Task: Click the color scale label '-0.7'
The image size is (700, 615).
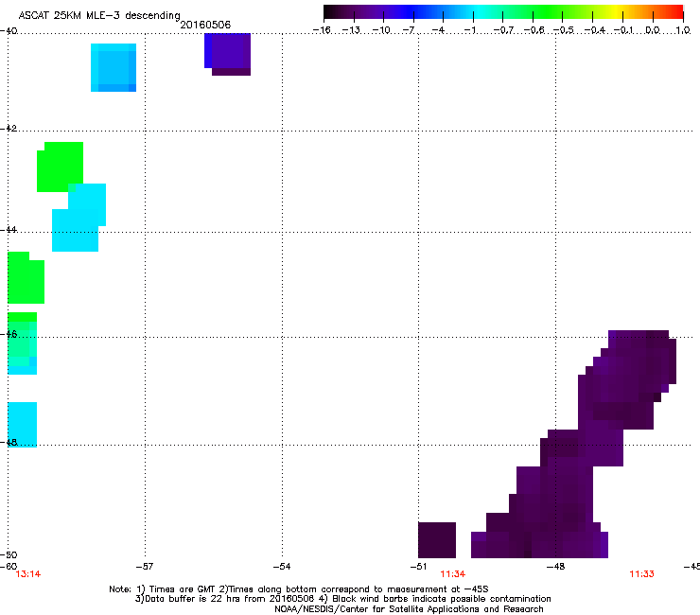Action: 503,30
